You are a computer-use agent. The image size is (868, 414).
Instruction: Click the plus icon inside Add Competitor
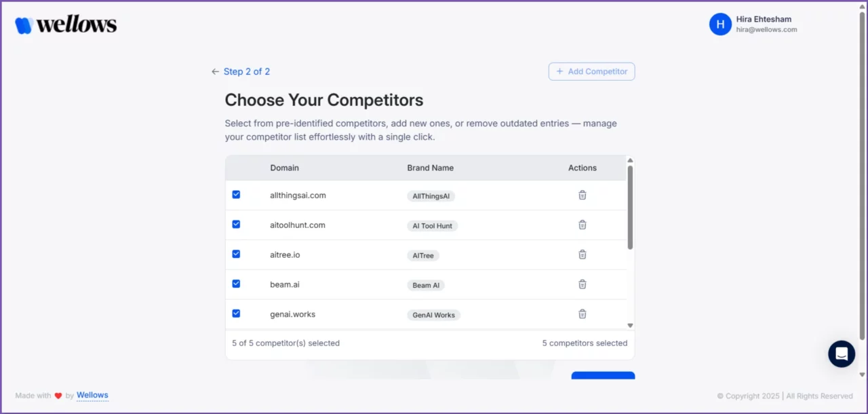click(560, 71)
